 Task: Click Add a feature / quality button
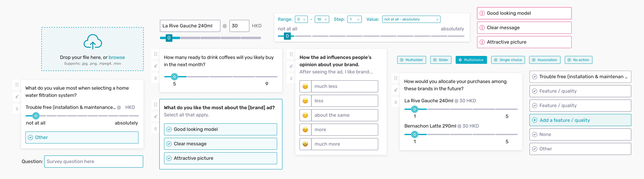(x=580, y=120)
